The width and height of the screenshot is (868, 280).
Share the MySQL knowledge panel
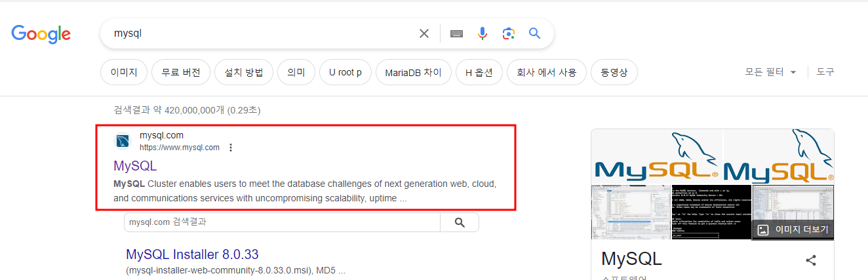(811, 260)
